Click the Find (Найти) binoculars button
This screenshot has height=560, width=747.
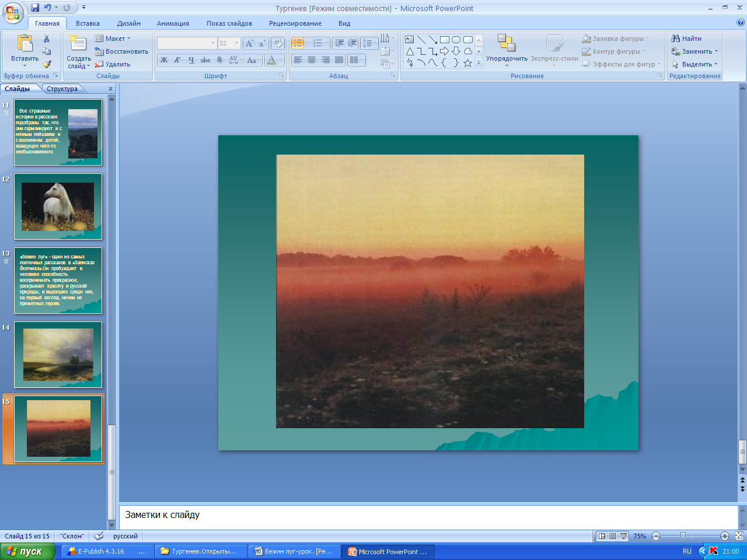(686, 38)
